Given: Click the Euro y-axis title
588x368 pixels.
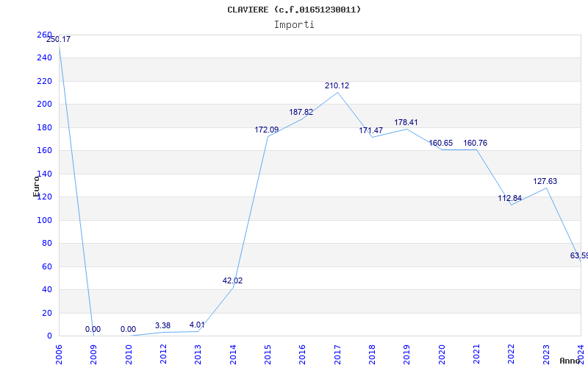Looking at the screenshot, I should [x=36, y=186].
